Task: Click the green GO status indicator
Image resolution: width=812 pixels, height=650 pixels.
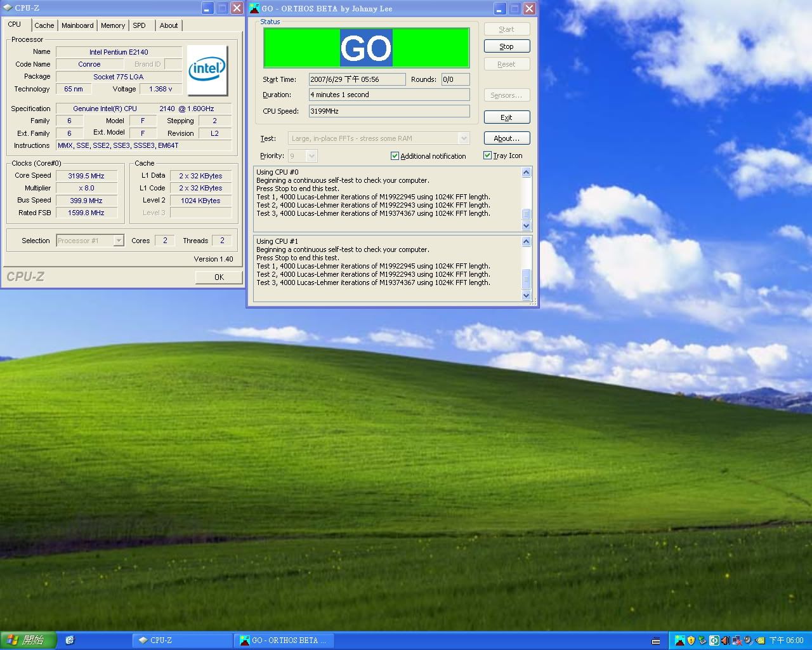Action: coord(367,48)
